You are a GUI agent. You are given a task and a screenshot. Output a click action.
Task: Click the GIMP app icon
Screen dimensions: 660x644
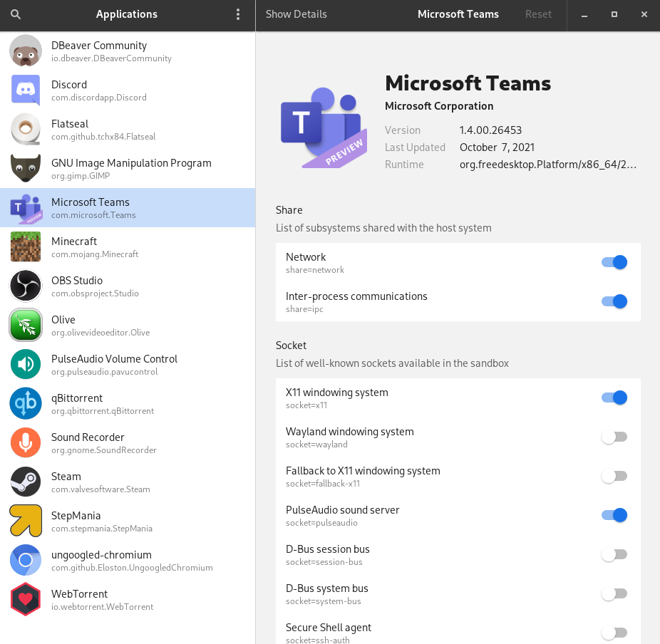click(26, 168)
